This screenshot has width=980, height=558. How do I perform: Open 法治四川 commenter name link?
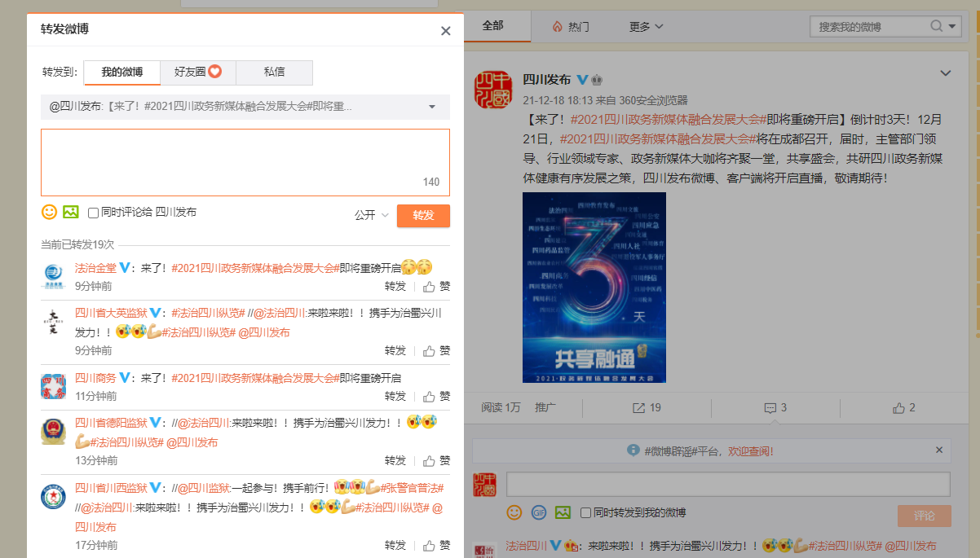pyautogui.click(x=526, y=546)
